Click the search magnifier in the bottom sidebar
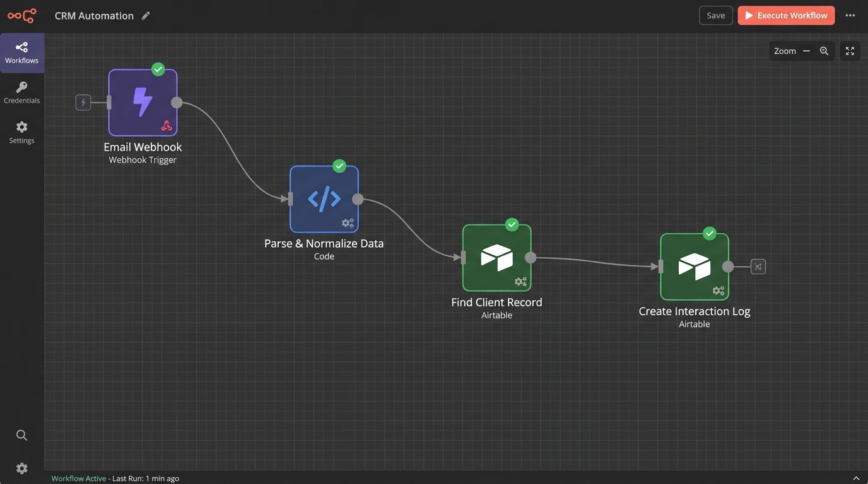This screenshot has height=484, width=868. 21,435
